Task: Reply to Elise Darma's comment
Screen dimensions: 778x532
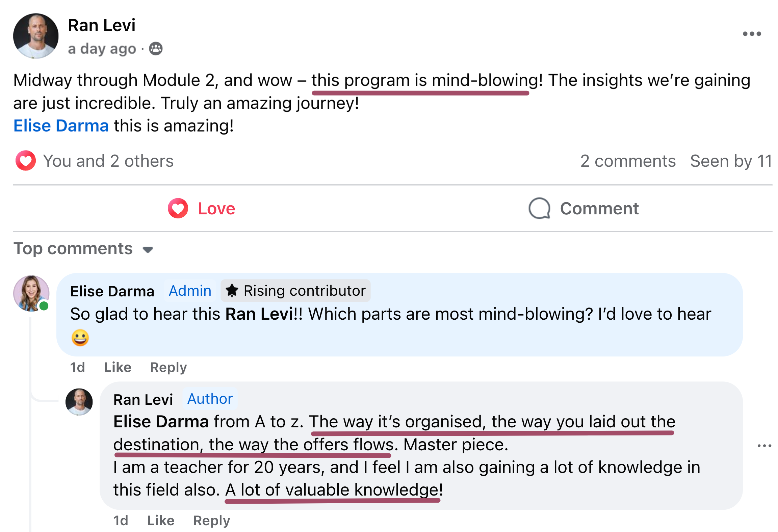Action: 168,367
